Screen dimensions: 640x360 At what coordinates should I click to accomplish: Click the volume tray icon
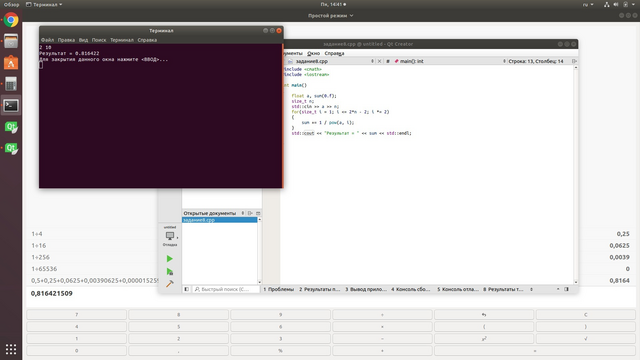click(616, 4)
